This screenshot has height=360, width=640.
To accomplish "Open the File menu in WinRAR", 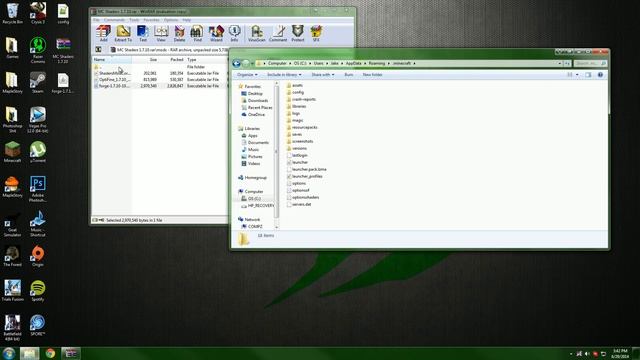I will (96, 20).
